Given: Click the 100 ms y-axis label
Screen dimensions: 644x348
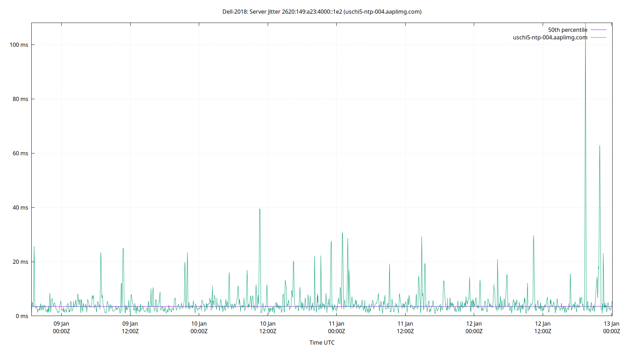Looking at the screenshot, I should pos(19,45).
